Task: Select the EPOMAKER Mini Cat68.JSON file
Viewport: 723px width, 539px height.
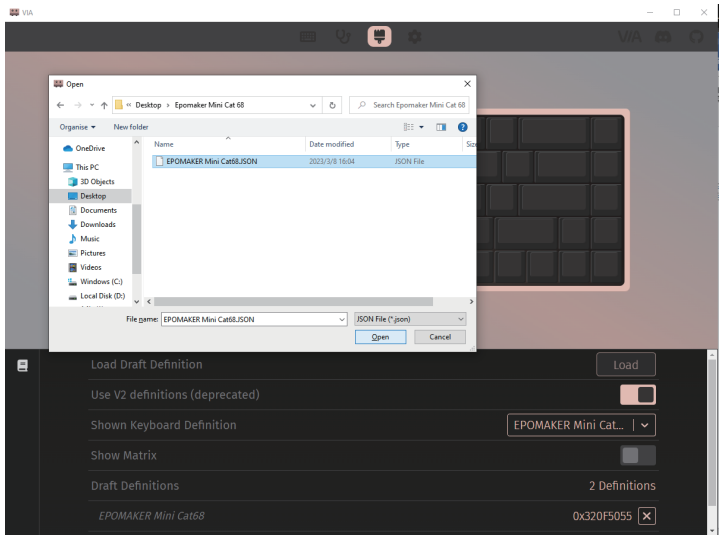Action: [210, 161]
